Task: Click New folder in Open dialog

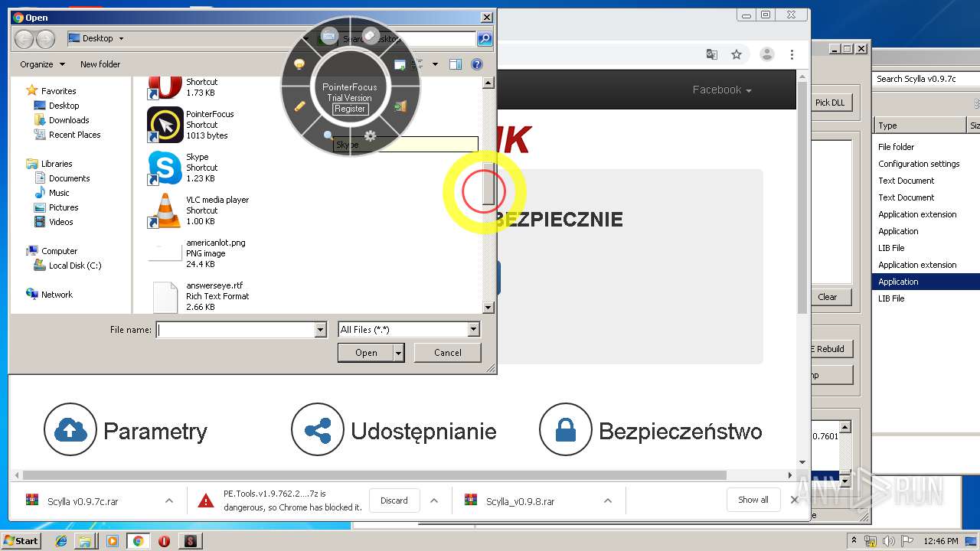Action: (x=100, y=64)
